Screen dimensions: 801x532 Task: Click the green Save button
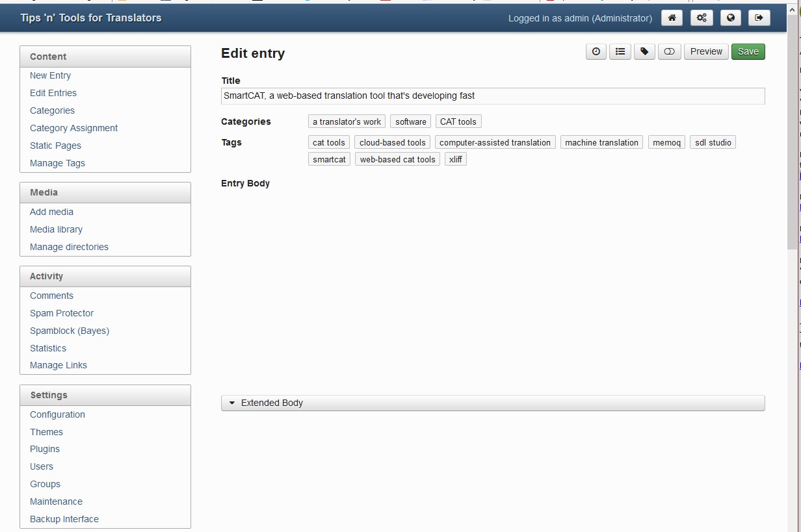pyautogui.click(x=748, y=51)
